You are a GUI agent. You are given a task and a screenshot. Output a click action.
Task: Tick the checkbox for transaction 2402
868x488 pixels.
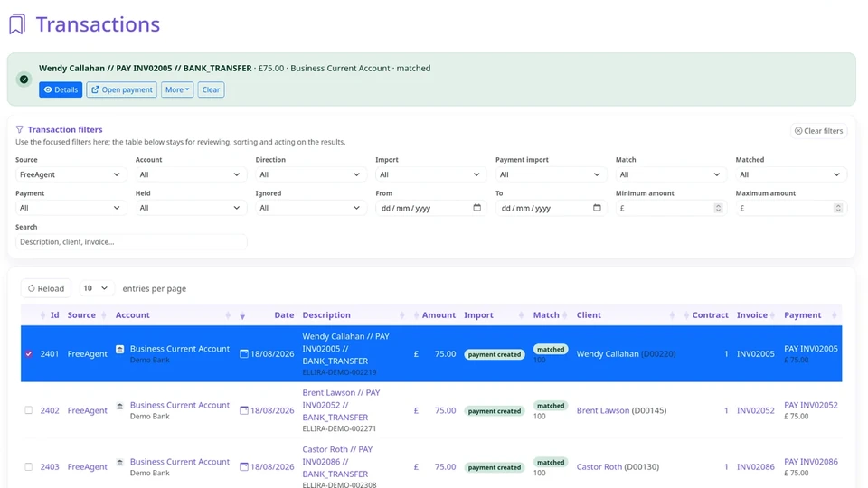pos(29,410)
